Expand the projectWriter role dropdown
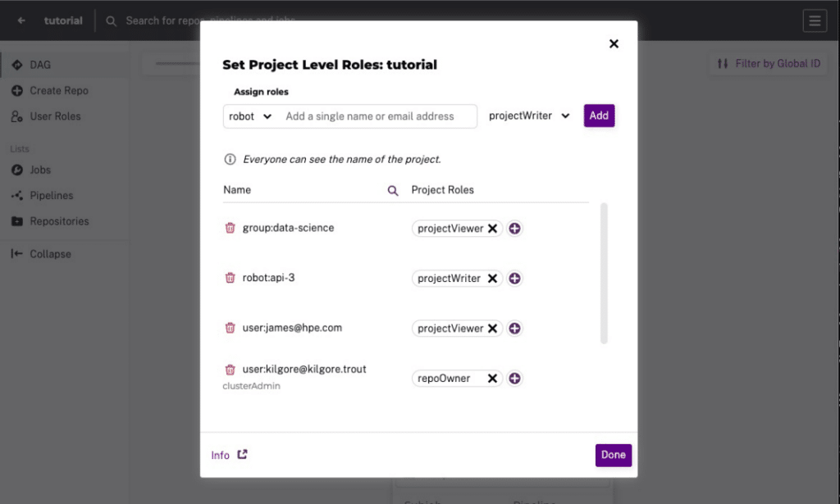Screen dimensions: 840x504 [x=529, y=116]
